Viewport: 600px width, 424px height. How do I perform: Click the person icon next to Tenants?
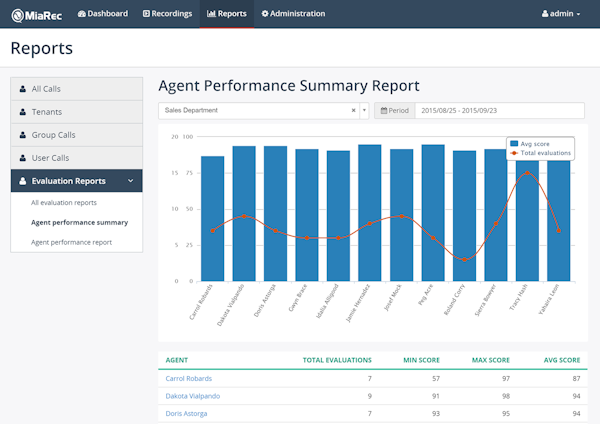click(23, 112)
